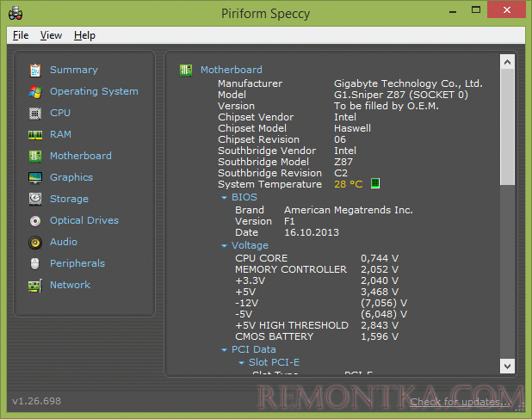This screenshot has width=532, height=419.
Task: Show the Graphics section
Action: (x=71, y=177)
